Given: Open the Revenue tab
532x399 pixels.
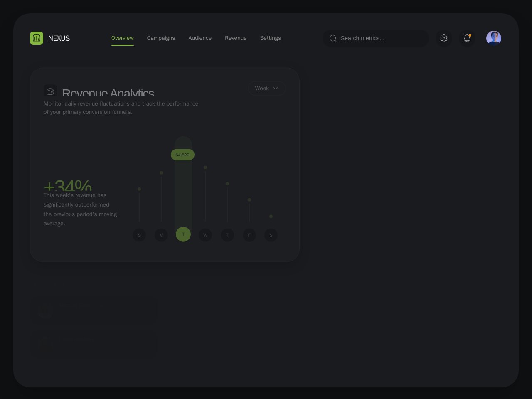Looking at the screenshot, I should point(236,38).
